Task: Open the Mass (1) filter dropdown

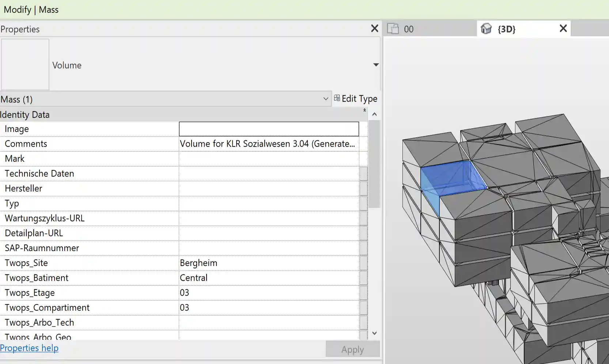Action: [325, 99]
